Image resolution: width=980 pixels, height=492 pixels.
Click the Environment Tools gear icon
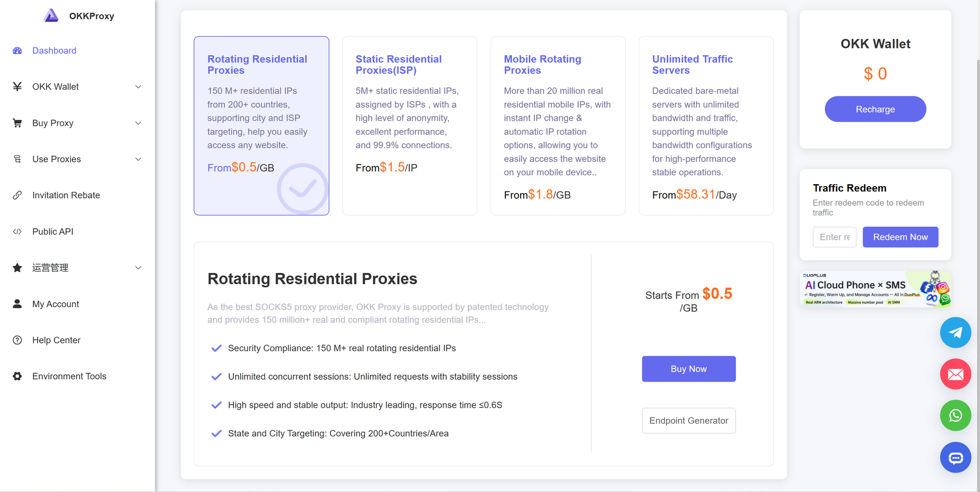tap(17, 376)
